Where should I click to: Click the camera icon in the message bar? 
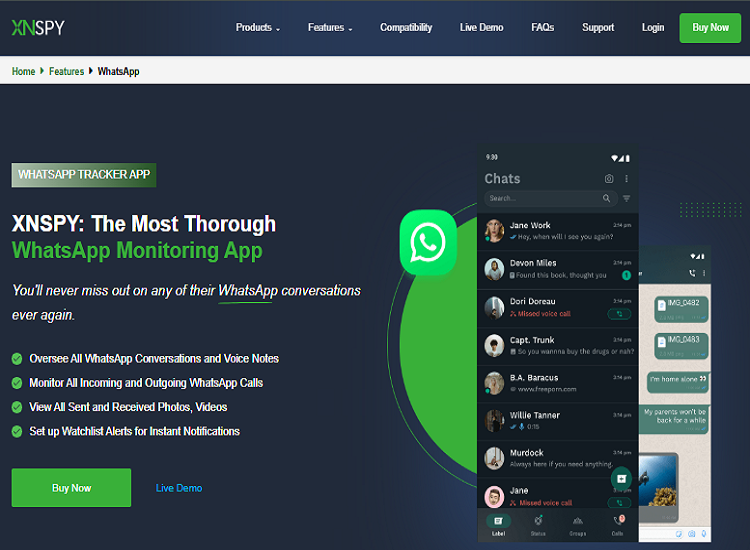692,534
